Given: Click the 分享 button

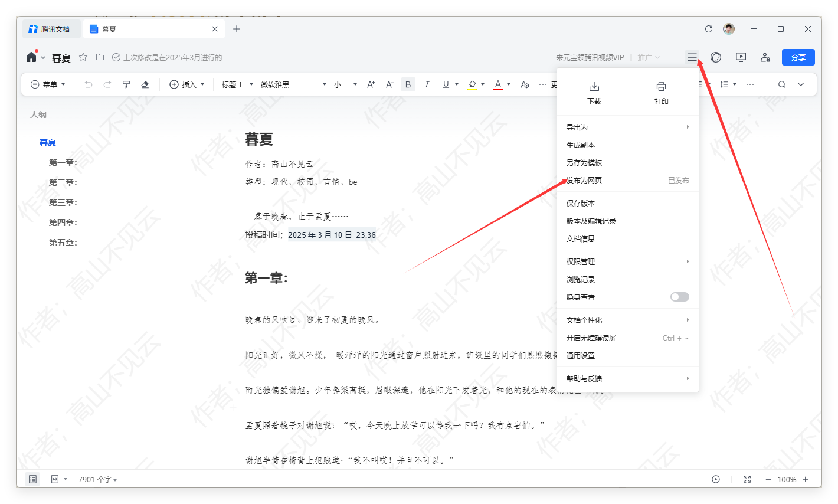Looking at the screenshot, I should click(798, 57).
